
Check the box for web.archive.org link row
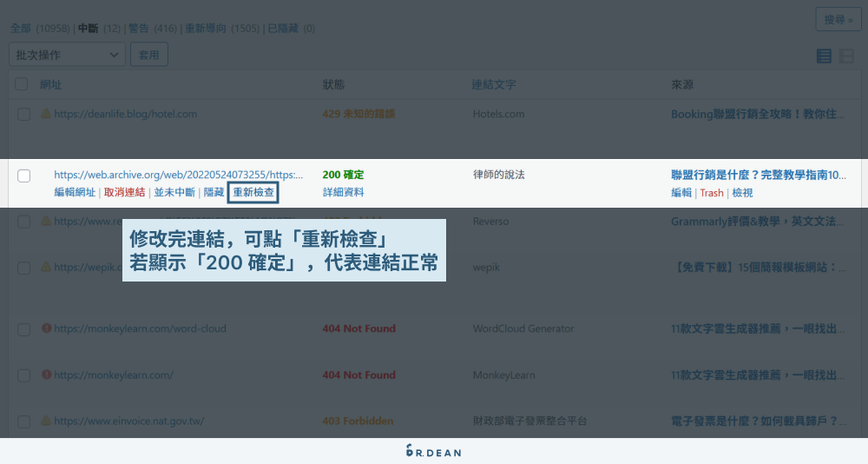(23, 176)
